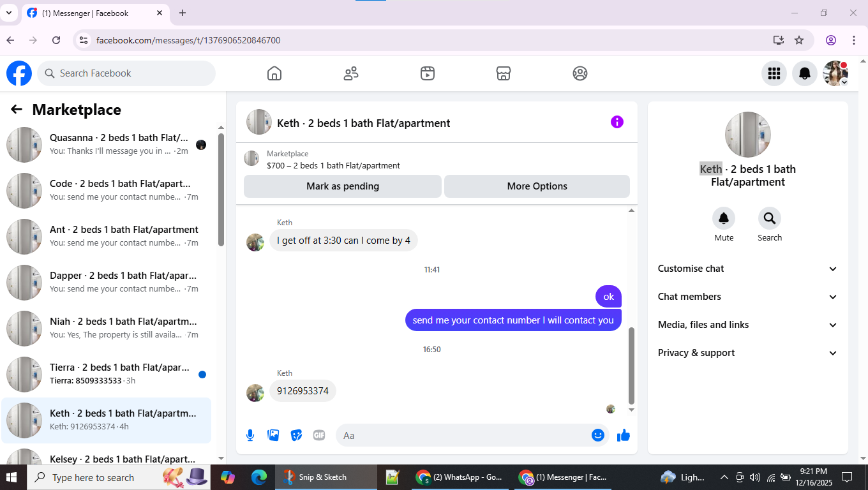Open Reels video icon

click(428, 73)
